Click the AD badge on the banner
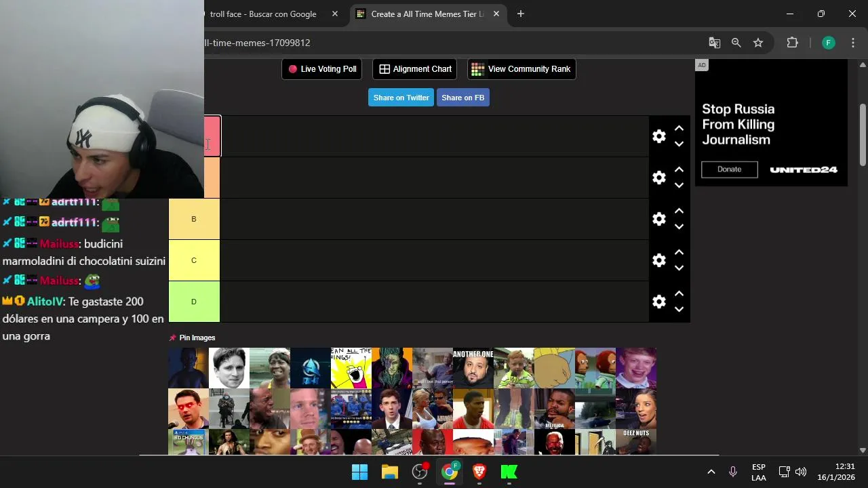The height and width of the screenshot is (488, 868). (x=702, y=65)
